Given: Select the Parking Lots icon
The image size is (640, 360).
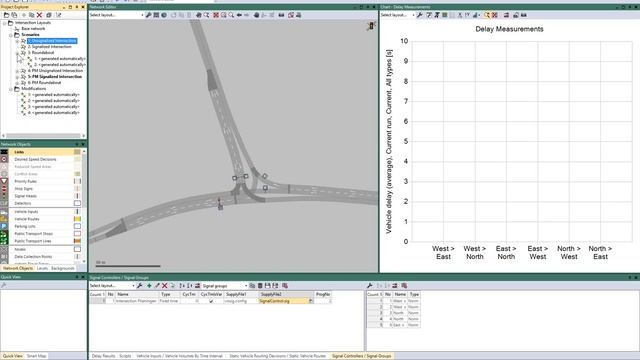Looking at the screenshot, I should 4,226.
